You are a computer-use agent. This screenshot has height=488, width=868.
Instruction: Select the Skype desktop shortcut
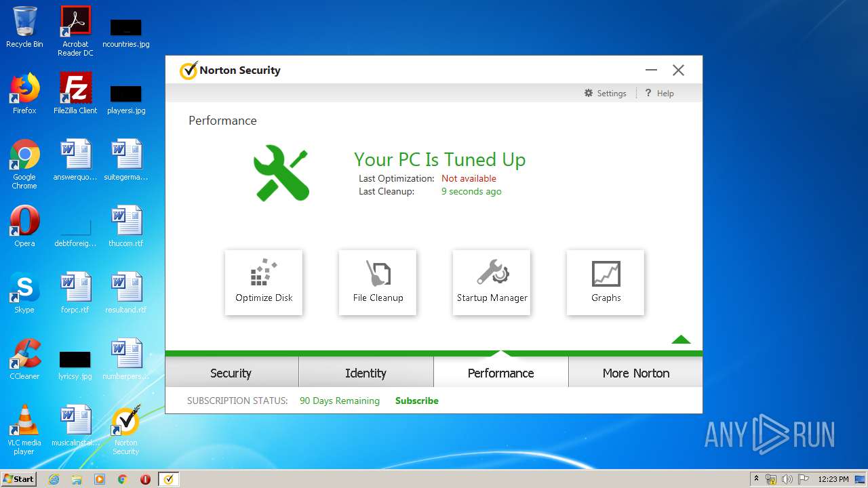[x=24, y=293]
